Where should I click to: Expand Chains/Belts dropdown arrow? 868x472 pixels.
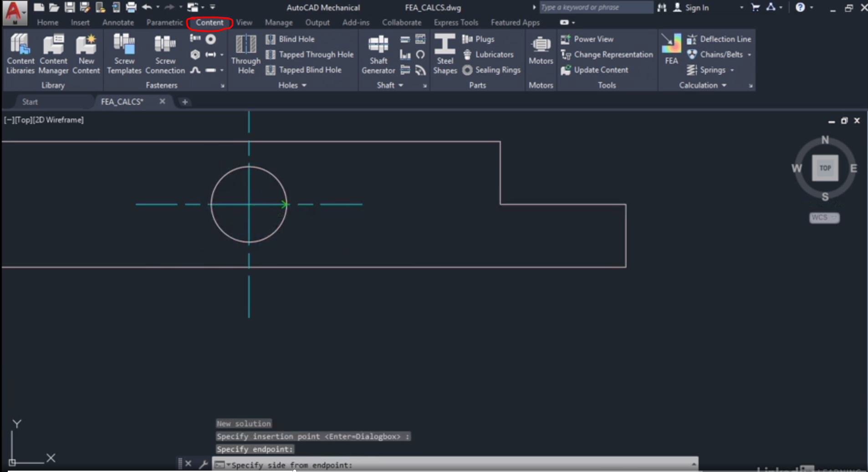click(x=749, y=55)
